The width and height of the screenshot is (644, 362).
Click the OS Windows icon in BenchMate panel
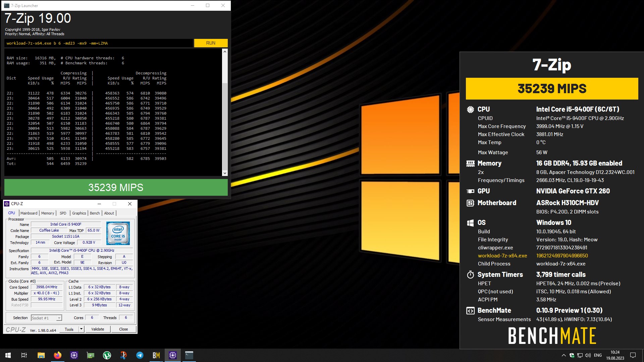(470, 223)
